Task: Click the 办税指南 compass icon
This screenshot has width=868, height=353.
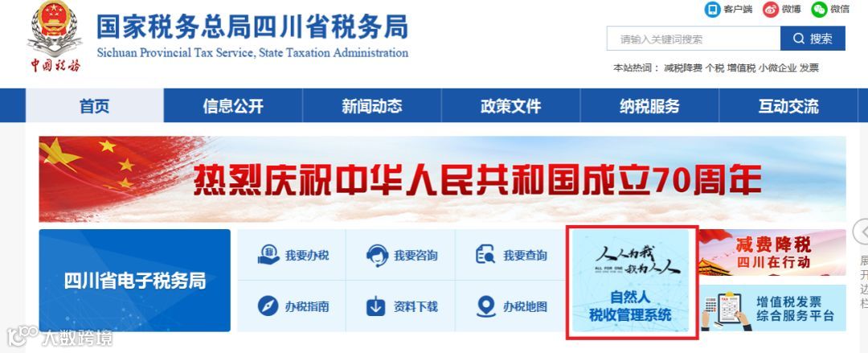Action: [268, 306]
